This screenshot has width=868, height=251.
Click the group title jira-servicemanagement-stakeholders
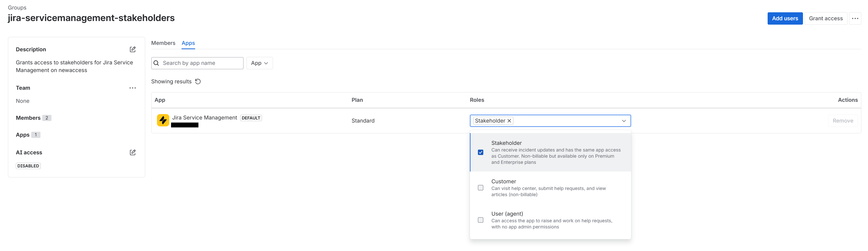coord(91,18)
